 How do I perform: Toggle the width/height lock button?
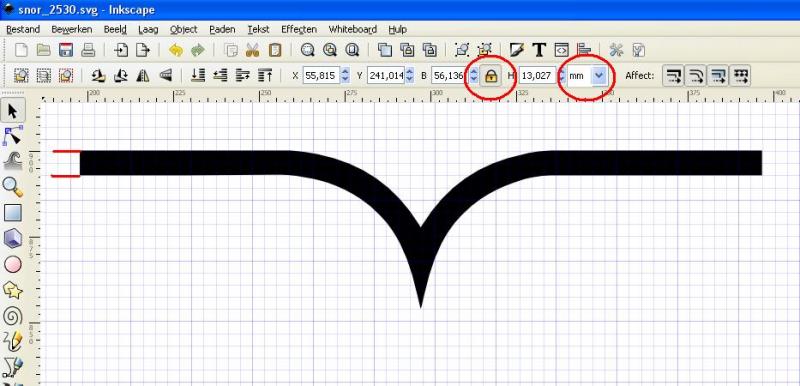490,76
